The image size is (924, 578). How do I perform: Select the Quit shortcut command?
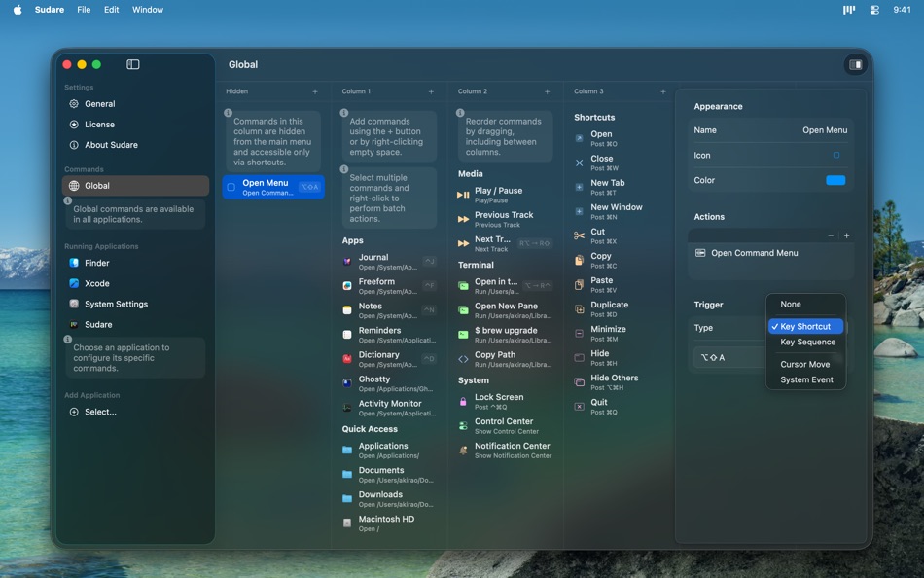point(622,407)
